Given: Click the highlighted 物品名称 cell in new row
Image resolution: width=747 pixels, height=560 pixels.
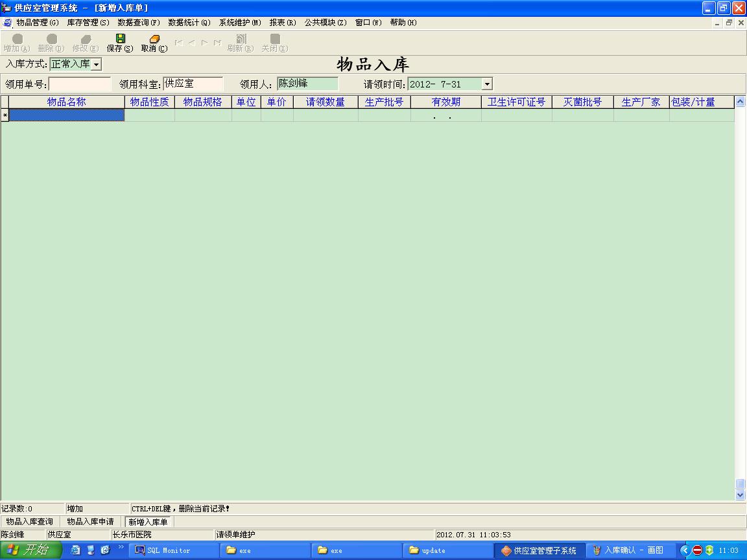Looking at the screenshot, I should [x=67, y=115].
